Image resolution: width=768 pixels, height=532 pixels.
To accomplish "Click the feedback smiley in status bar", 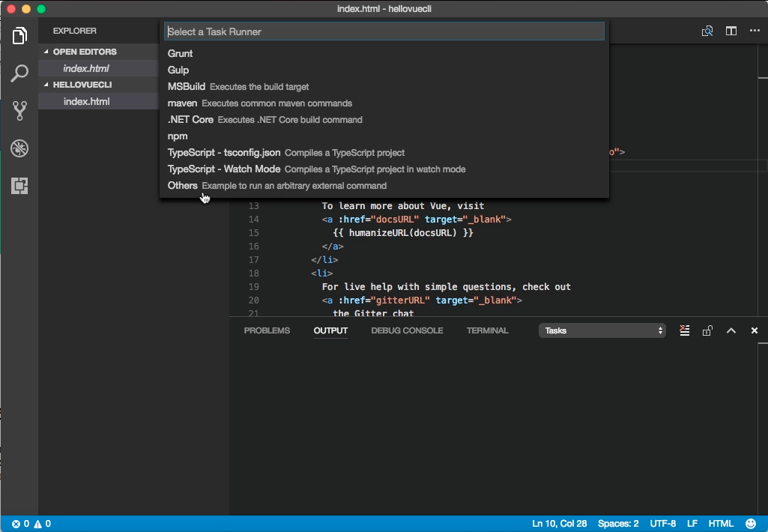I will tap(751, 524).
